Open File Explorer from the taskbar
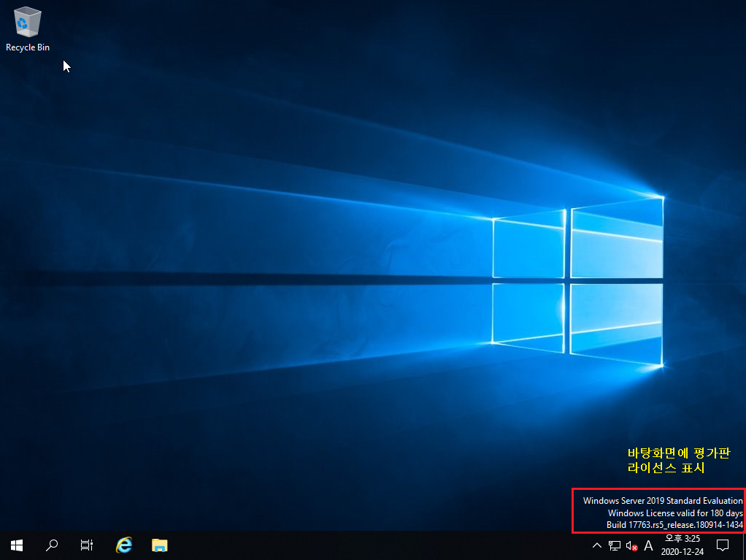This screenshot has height=560, width=746. coord(160,545)
